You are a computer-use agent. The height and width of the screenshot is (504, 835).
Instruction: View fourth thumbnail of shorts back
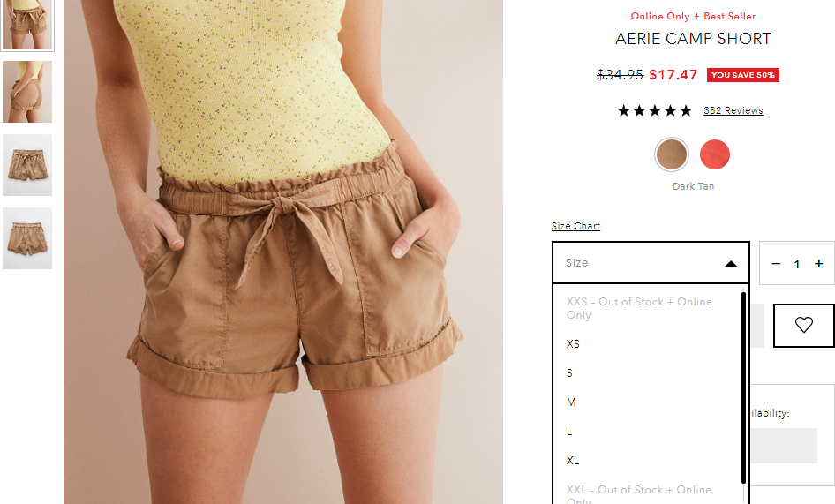click(x=27, y=238)
